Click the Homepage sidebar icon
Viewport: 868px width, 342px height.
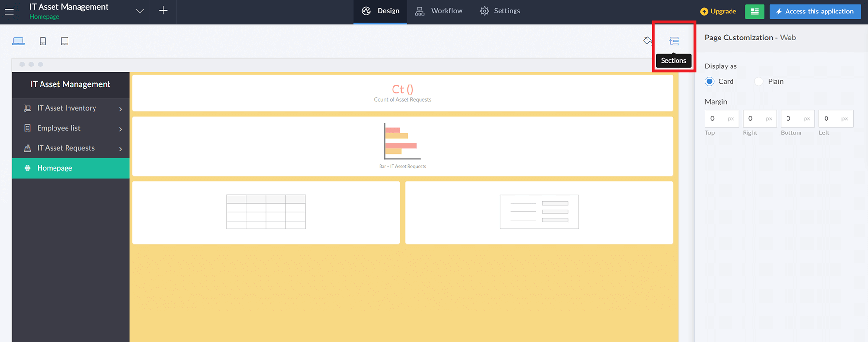27,168
